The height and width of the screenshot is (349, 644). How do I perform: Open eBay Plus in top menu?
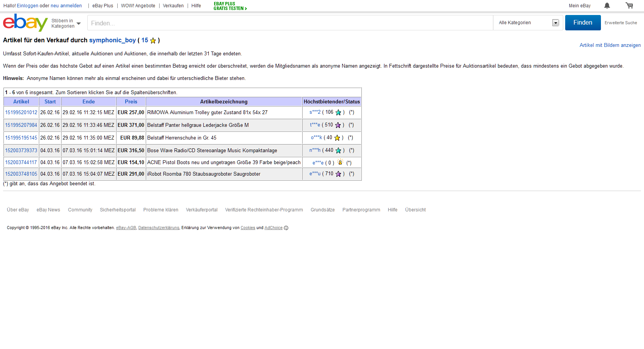(x=103, y=6)
